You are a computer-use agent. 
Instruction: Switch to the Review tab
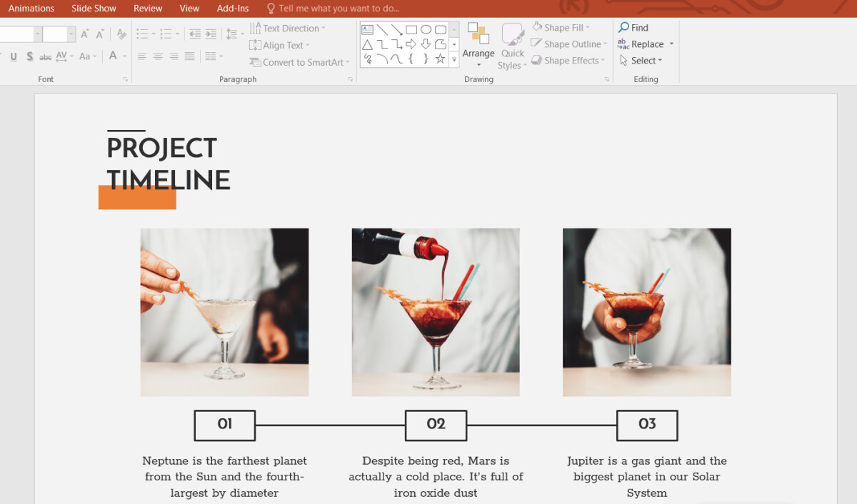(x=147, y=8)
